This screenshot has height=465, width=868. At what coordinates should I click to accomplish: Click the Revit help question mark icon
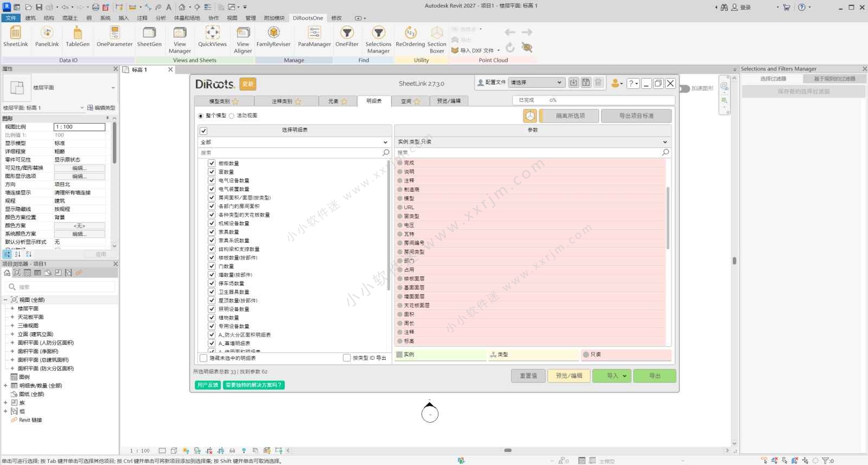(802, 7)
